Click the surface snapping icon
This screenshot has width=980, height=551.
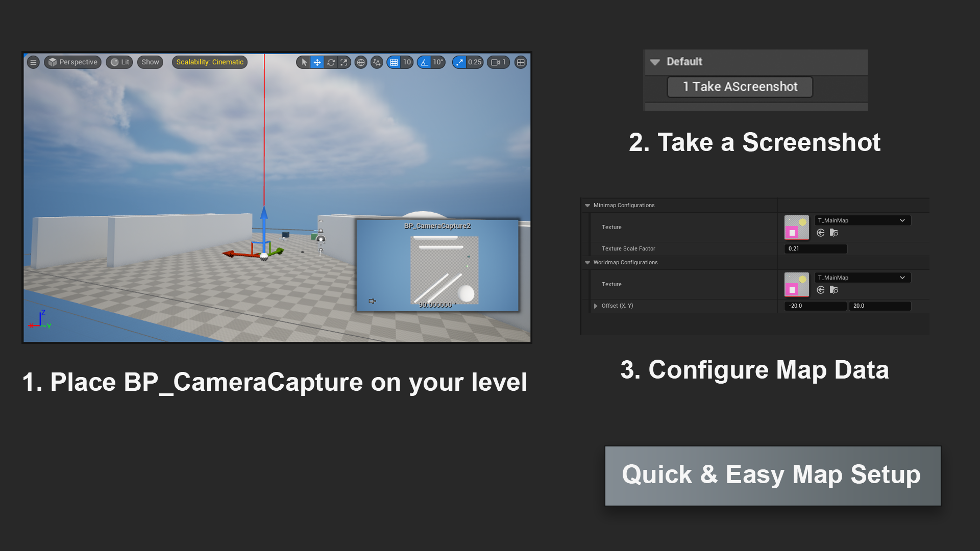pyautogui.click(x=377, y=62)
